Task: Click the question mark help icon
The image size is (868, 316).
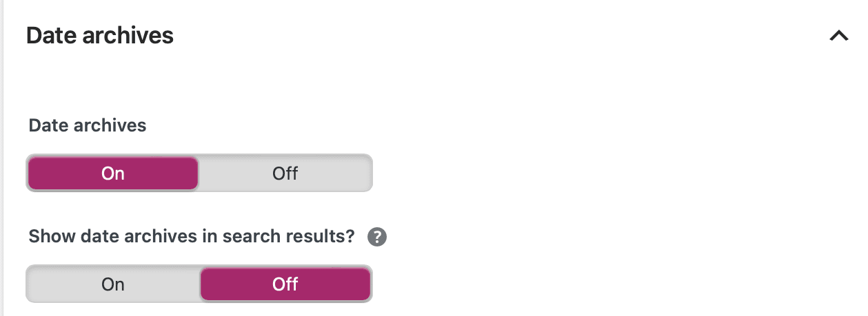Action: pyautogui.click(x=376, y=238)
